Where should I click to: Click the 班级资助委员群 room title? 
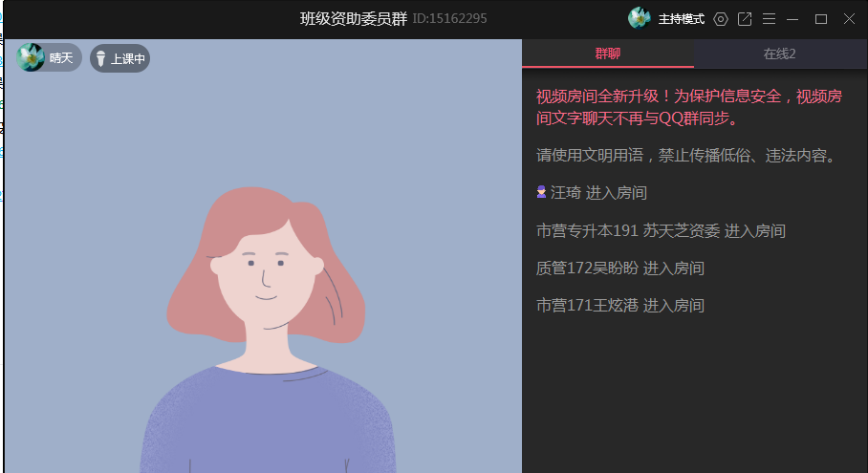click(x=353, y=19)
